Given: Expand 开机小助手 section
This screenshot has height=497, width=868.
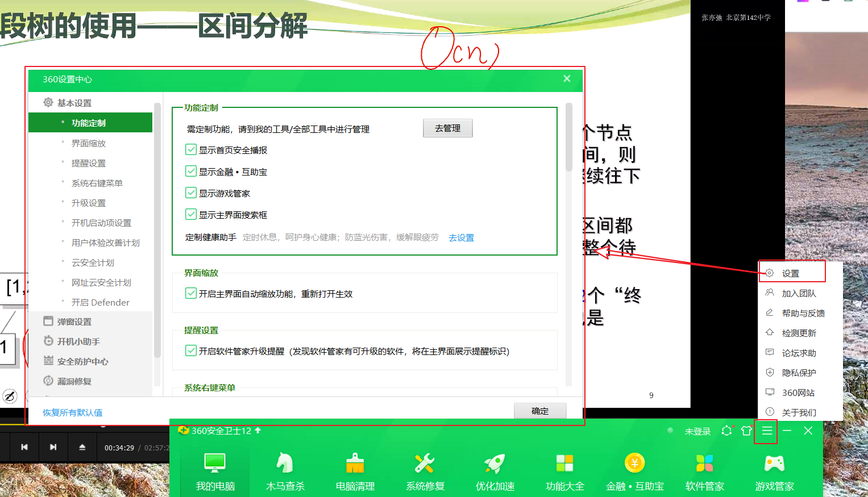Looking at the screenshot, I should click(x=91, y=341).
